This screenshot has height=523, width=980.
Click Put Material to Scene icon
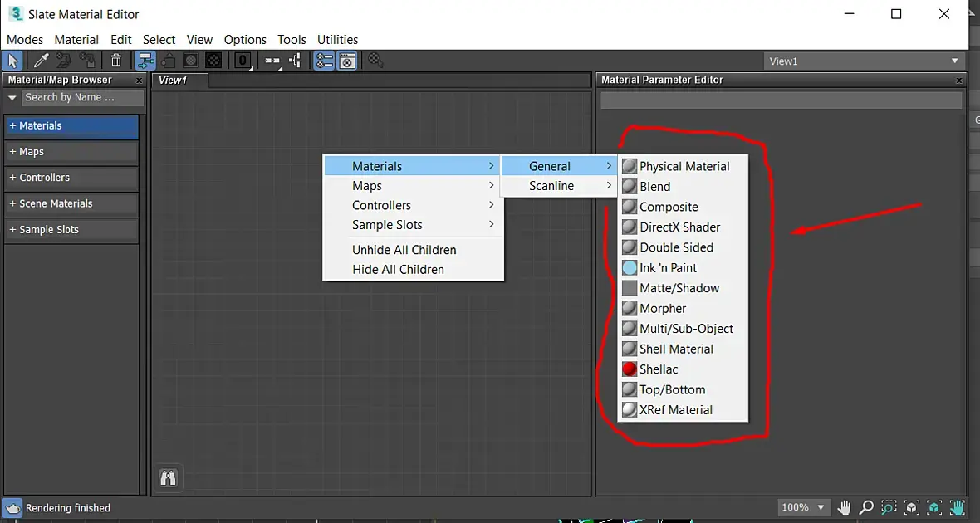63,61
